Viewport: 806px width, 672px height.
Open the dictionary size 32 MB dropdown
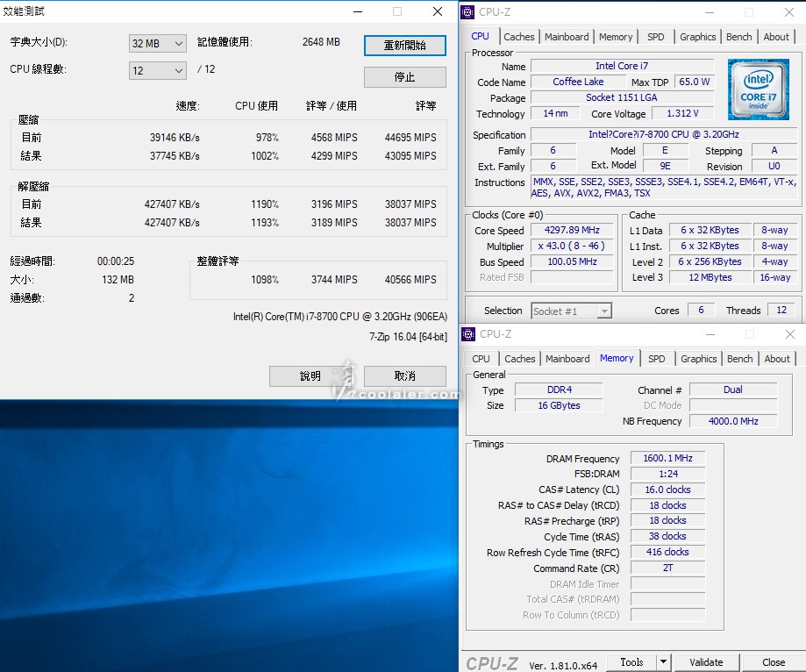(157, 44)
